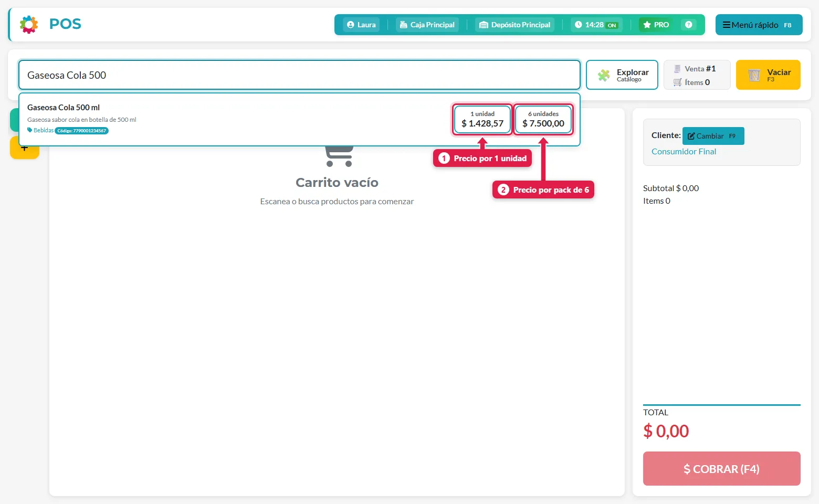Click the trash bin Vaciar icon
Screen dimensions: 819x504
[754, 75]
